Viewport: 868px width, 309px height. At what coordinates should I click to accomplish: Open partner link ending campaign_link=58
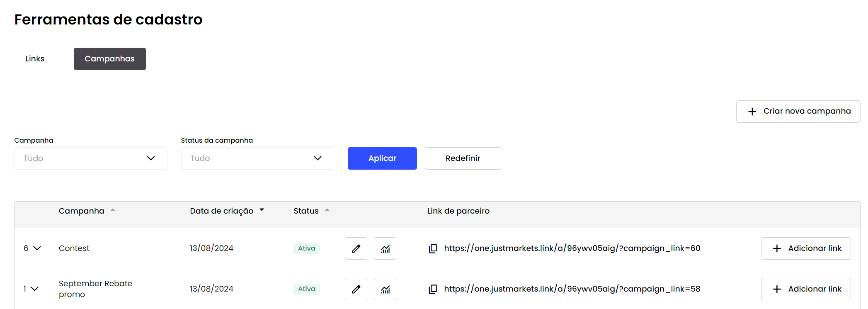click(572, 289)
